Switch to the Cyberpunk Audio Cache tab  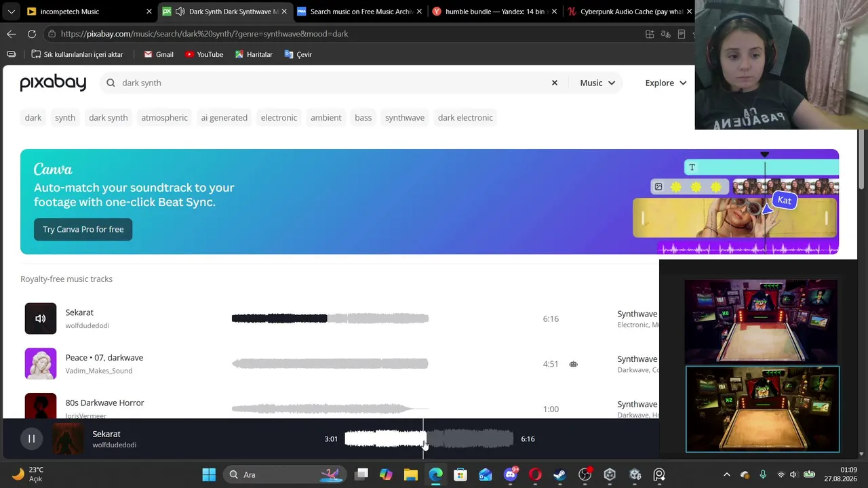630,12
